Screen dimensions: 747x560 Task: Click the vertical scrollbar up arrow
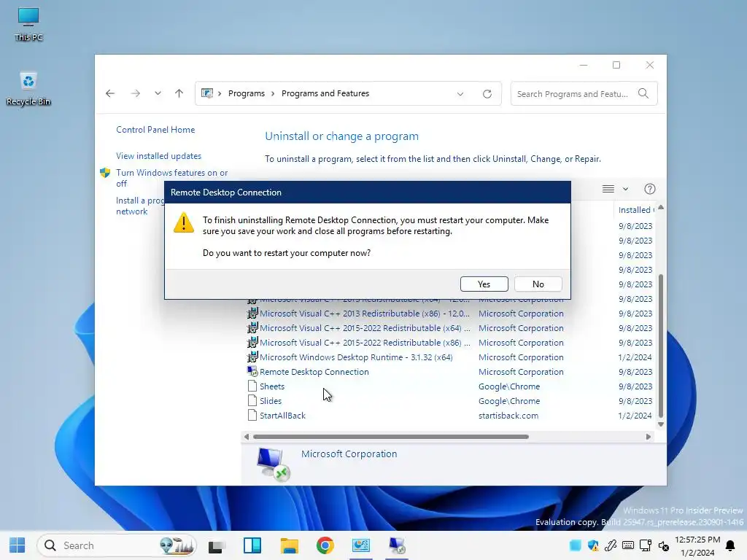pos(661,208)
